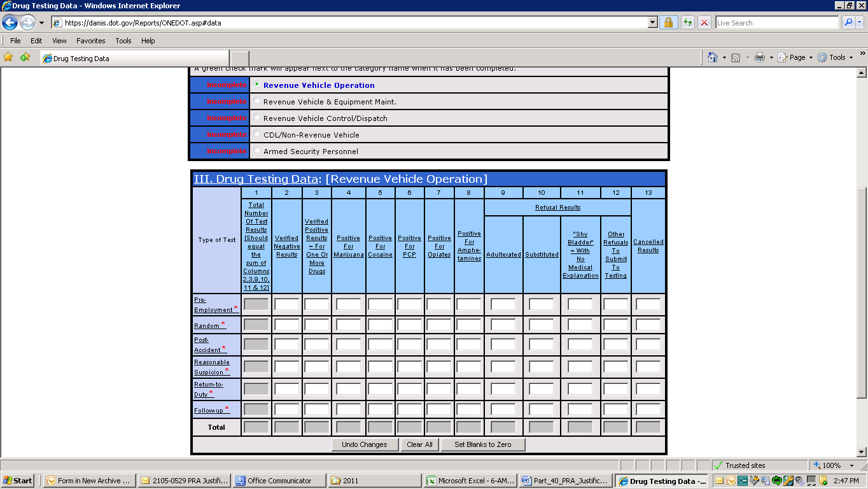Click the Add to Favorites star-plus icon
The image size is (868, 489).
pyautogui.click(x=25, y=57)
